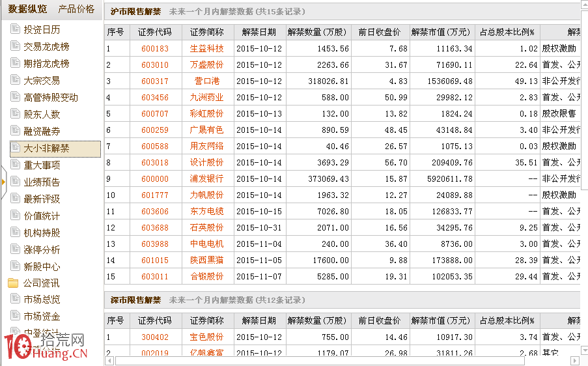Open 陕西黑猫 stock link
588x366 pixels.
pyautogui.click(x=206, y=260)
